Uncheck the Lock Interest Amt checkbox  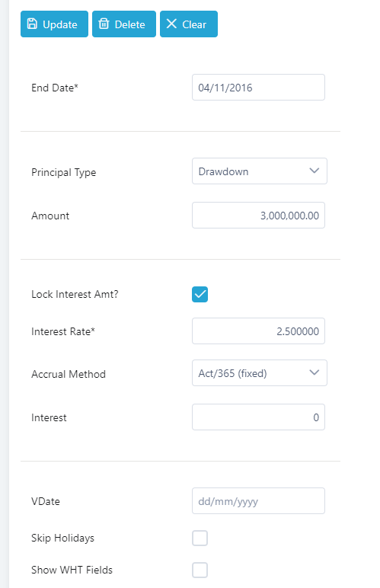(x=200, y=294)
